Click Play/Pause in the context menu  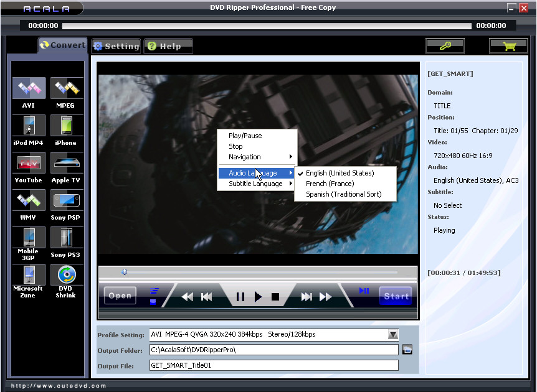click(245, 136)
